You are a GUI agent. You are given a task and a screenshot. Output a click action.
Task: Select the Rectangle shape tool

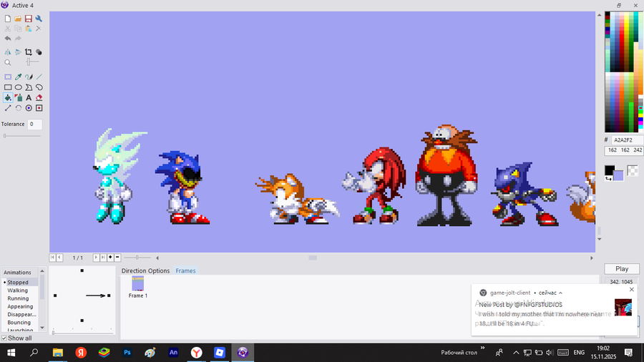8,87
